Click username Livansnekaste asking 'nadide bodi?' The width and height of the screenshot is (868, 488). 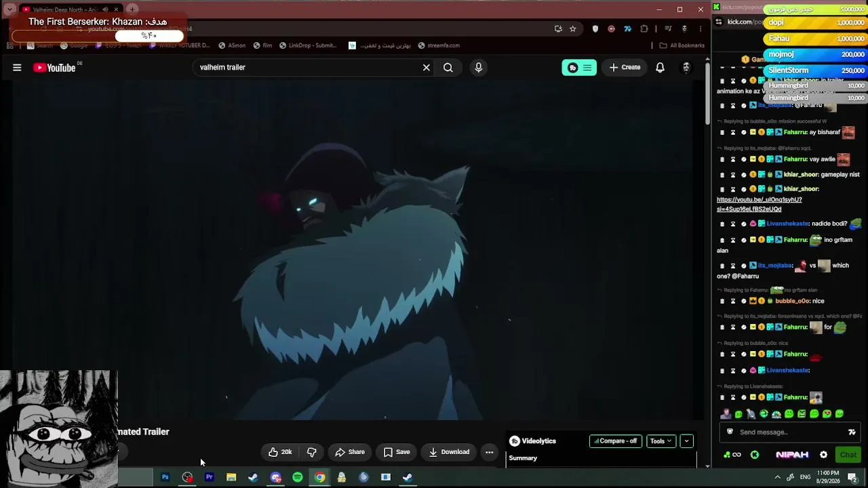point(788,224)
